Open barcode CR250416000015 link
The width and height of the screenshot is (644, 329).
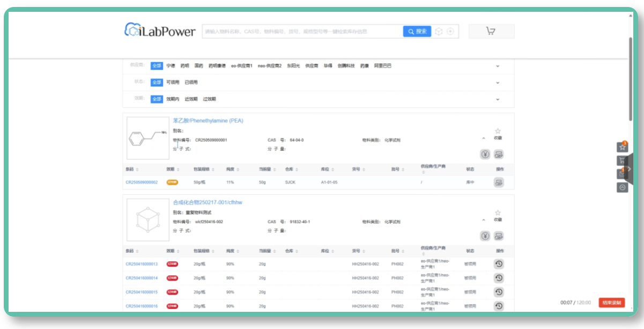[x=142, y=292]
